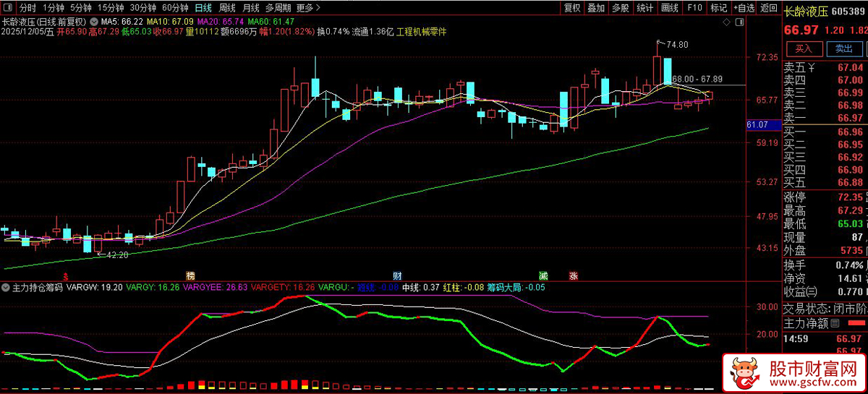Click the 叠加 overlay button

click(x=596, y=8)
